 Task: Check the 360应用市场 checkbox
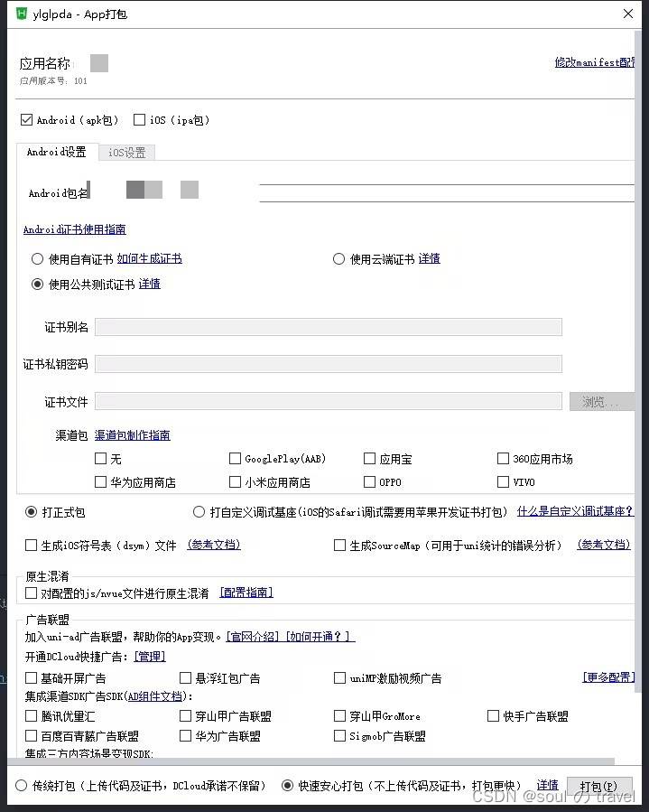coord(503,458)
